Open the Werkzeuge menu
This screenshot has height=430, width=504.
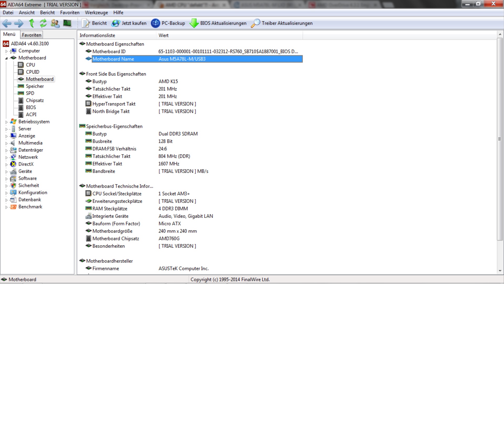coord(96,13)
